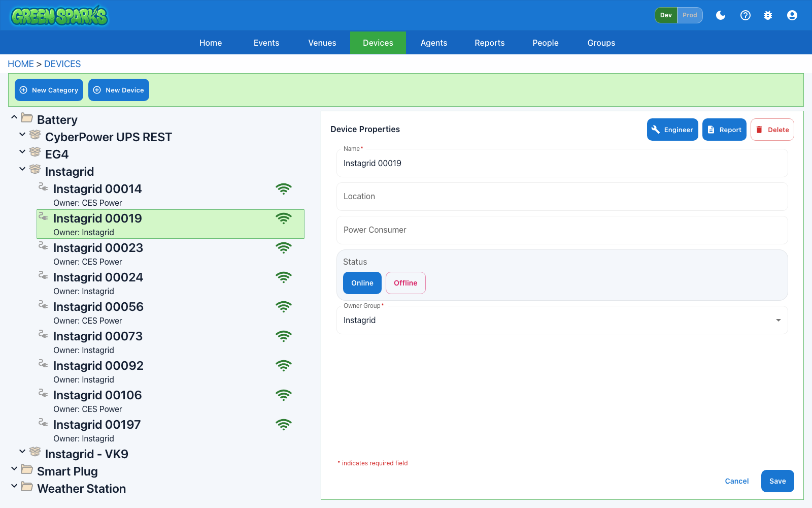Focus the Name input field
The height and width of the screenshot is (508, 812).
tap(562, 163)
